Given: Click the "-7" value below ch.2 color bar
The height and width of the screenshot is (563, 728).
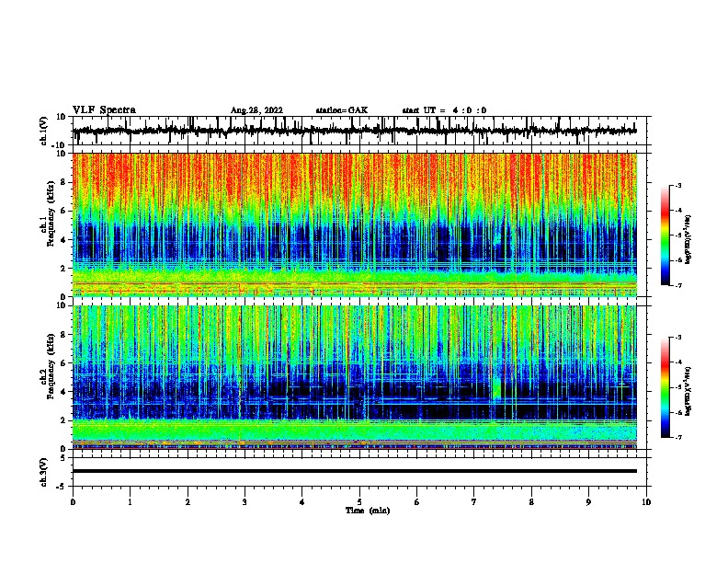Looking at the screenshot, I should [x=678, y=437].
